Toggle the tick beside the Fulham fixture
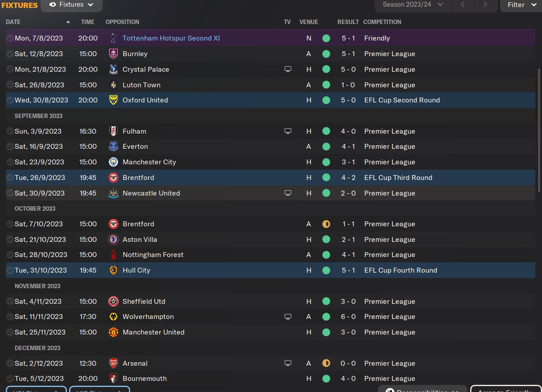Screen dimensions: 542x392 click(x=10, y=131)
